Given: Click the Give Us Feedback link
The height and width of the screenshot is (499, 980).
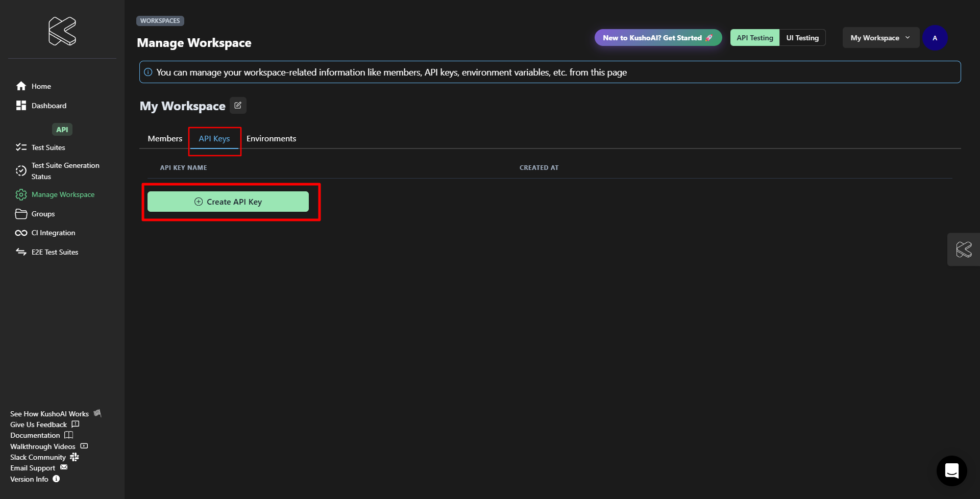Looking at the screenshot, I should [39, 425].
